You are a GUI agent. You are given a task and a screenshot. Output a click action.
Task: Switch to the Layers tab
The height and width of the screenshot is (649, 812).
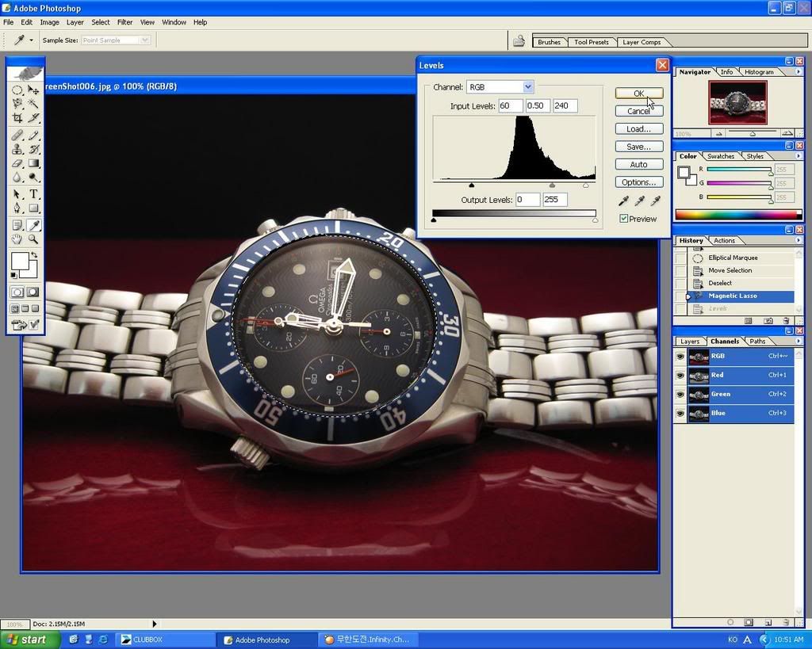pos(690,342)
